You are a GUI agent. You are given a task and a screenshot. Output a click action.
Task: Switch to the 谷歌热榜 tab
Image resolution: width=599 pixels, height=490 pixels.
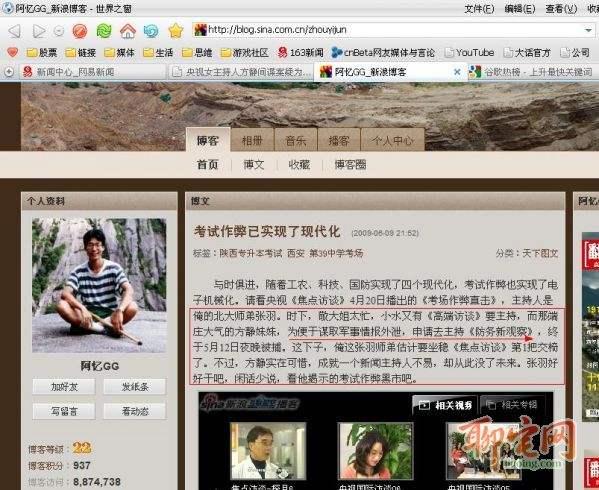coord(533,72)
